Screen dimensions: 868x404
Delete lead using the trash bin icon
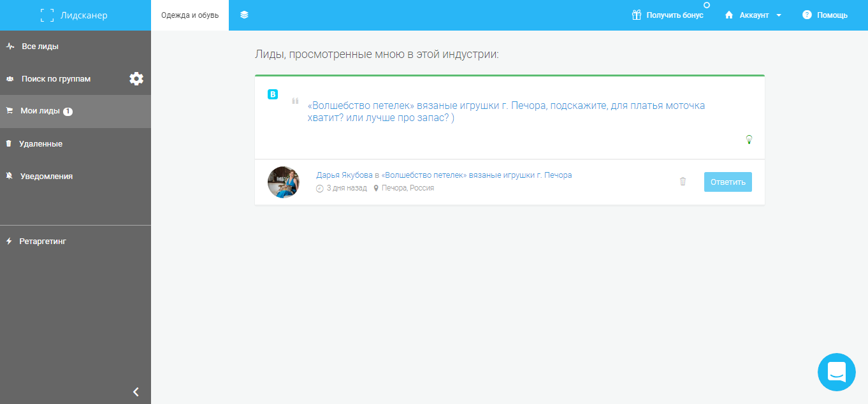(x=683, y=182)
